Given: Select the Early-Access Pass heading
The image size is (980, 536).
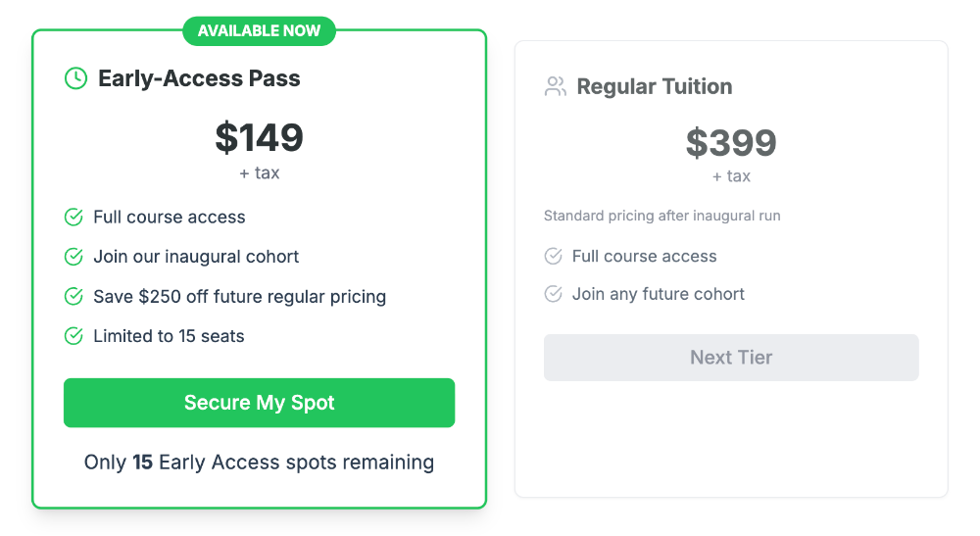Looking at the screenshot, I should (199, 78).
